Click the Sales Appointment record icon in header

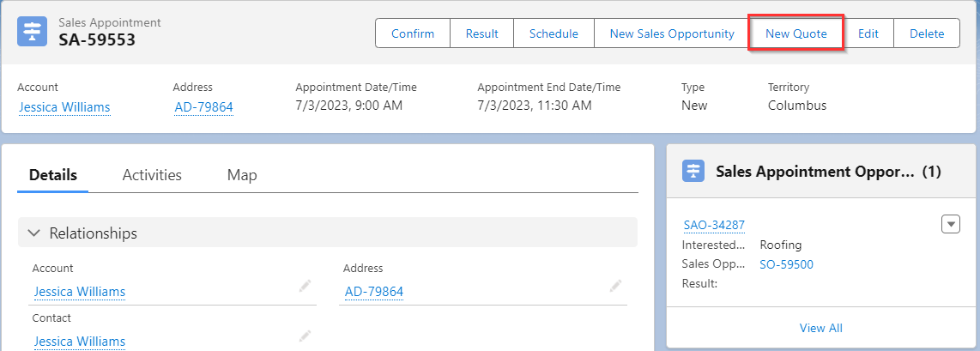pyautogui.click(x=33, y=32)
